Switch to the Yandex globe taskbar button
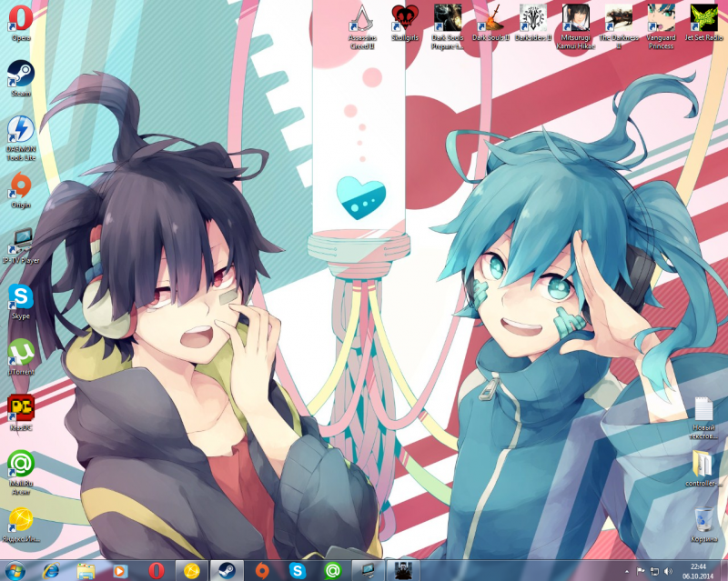 coord(191,570)
